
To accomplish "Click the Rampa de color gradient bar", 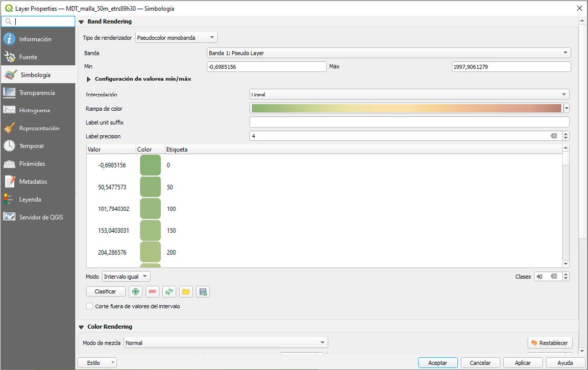I will [406, 108].
